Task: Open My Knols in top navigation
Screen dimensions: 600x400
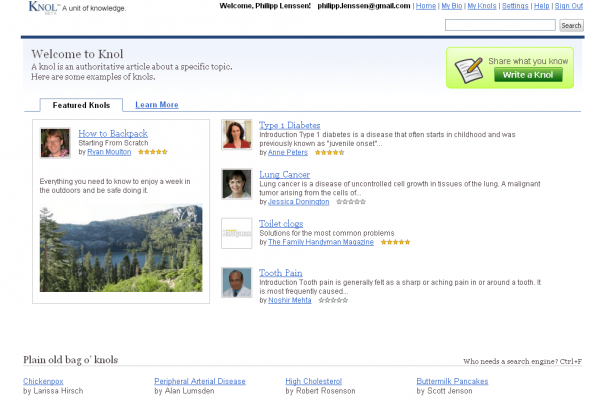Action: click(x=481, y=6)
